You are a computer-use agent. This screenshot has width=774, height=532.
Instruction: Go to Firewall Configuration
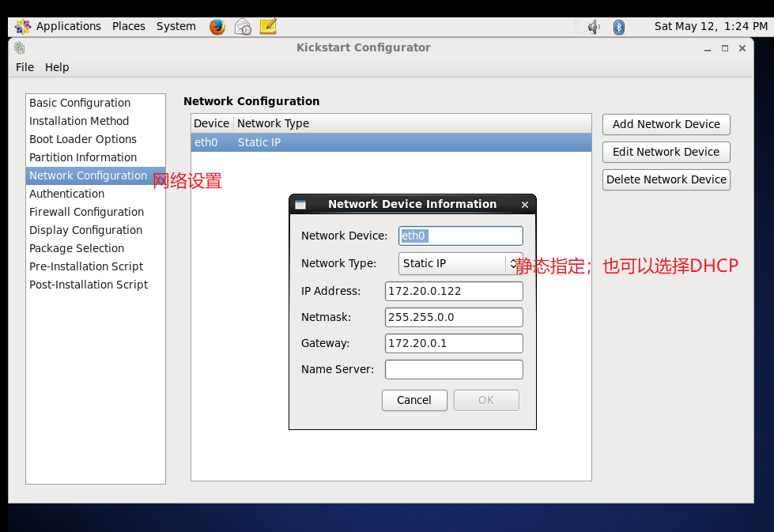96,212
